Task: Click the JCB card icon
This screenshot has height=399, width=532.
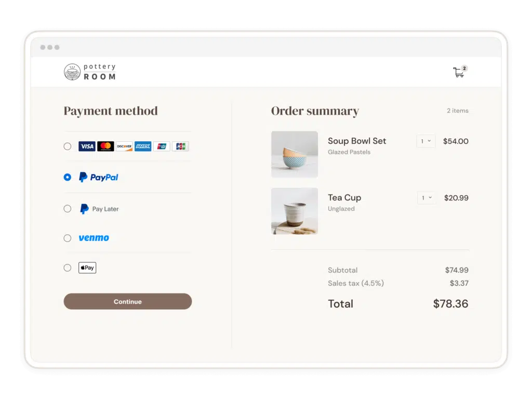Action: point(180,147)
